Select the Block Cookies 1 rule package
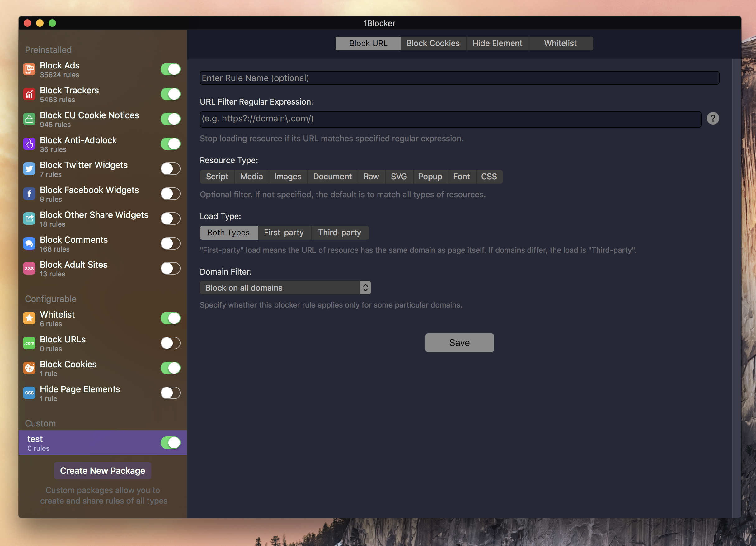 (x=103, y=368)
